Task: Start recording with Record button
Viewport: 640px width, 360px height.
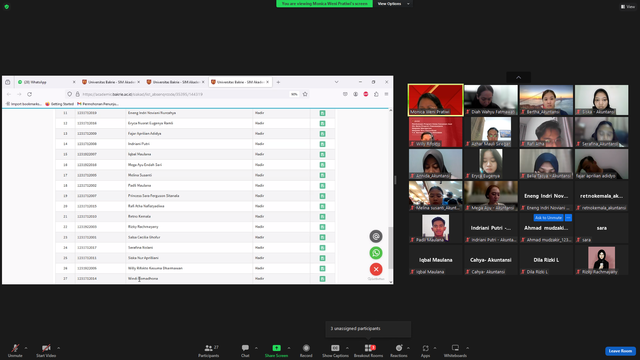Action: coord(306,350)
